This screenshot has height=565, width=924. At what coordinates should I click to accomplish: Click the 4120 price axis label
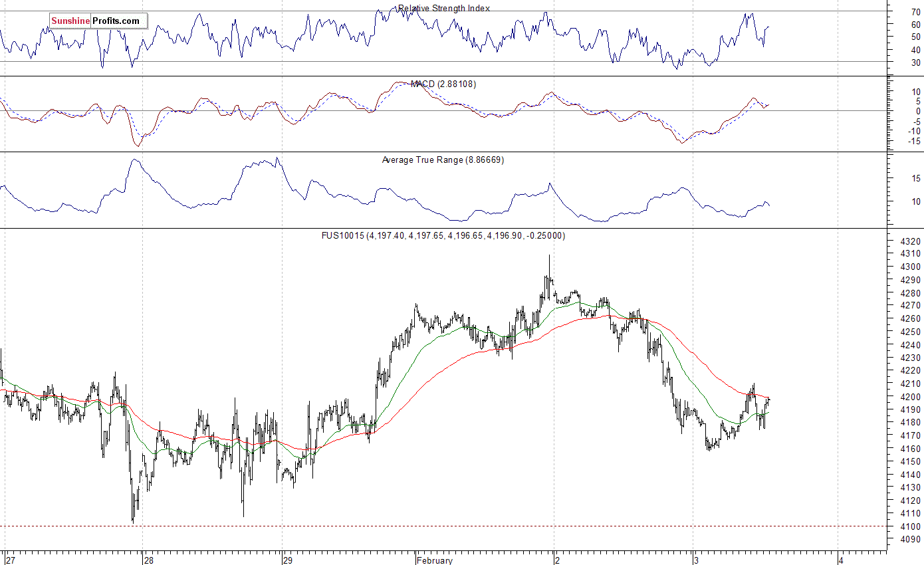(x=911, y=501)
